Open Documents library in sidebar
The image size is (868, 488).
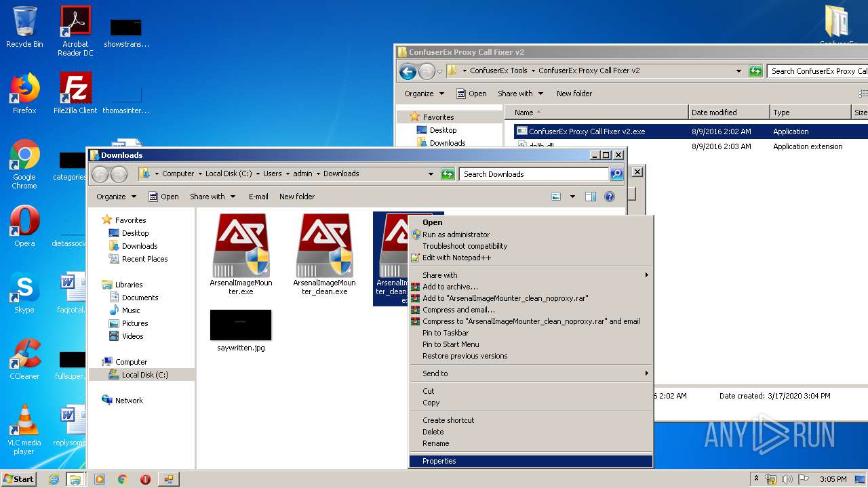[x=140, y=298]
